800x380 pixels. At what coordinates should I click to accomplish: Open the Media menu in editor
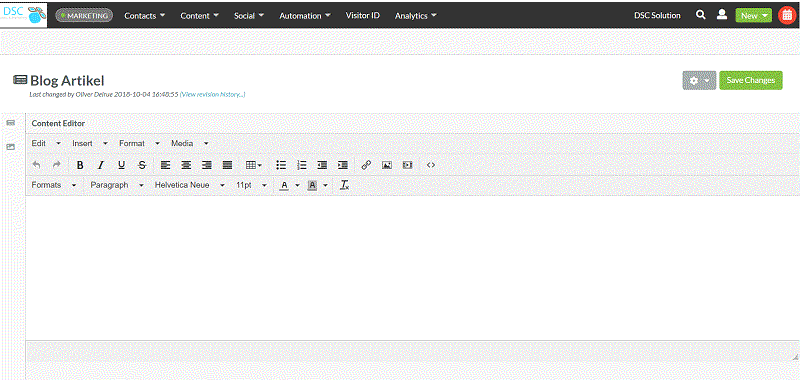190,143
